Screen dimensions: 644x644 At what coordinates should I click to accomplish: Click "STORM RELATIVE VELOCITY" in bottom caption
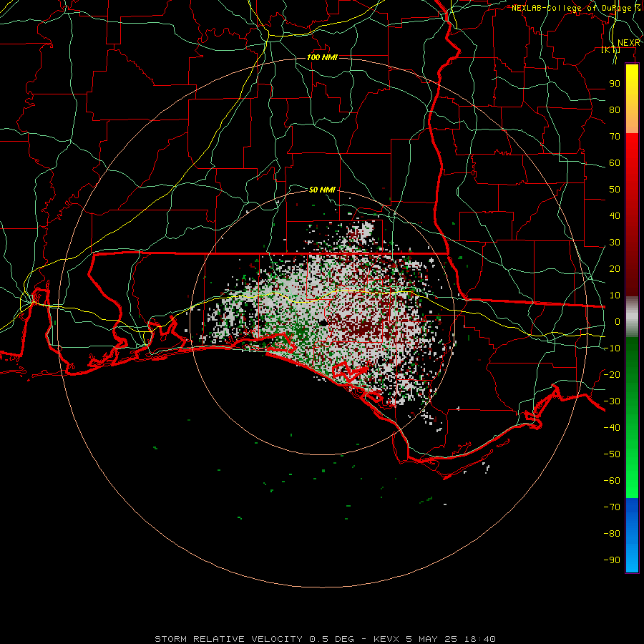[228, 639]
